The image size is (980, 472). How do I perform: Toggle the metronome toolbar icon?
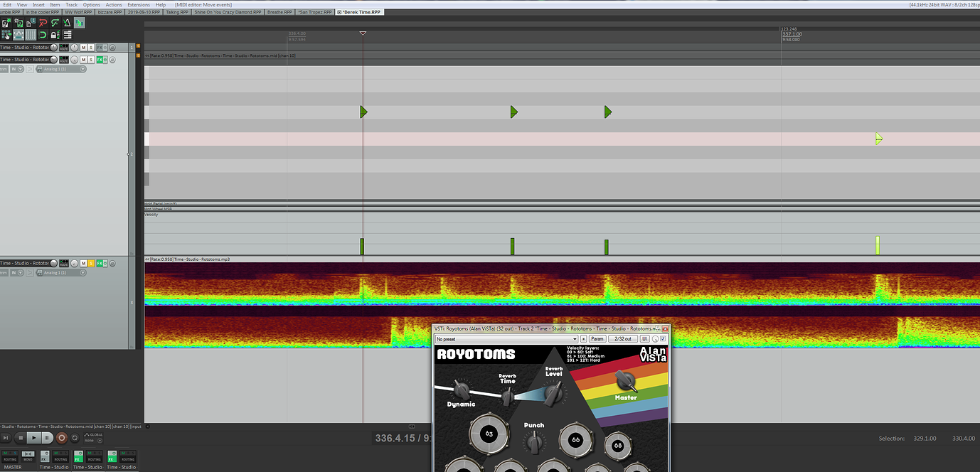point(68,22)
